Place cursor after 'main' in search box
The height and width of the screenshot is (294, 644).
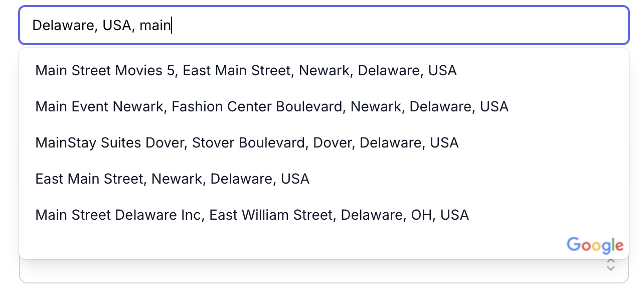pos(172,25)
